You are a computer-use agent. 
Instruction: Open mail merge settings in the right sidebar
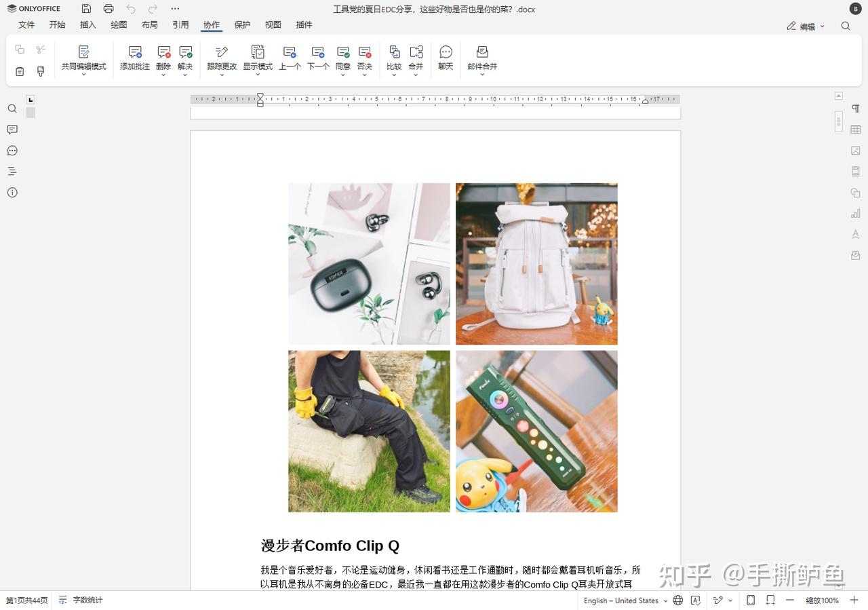pyautogui.click(x=856, y=256)
